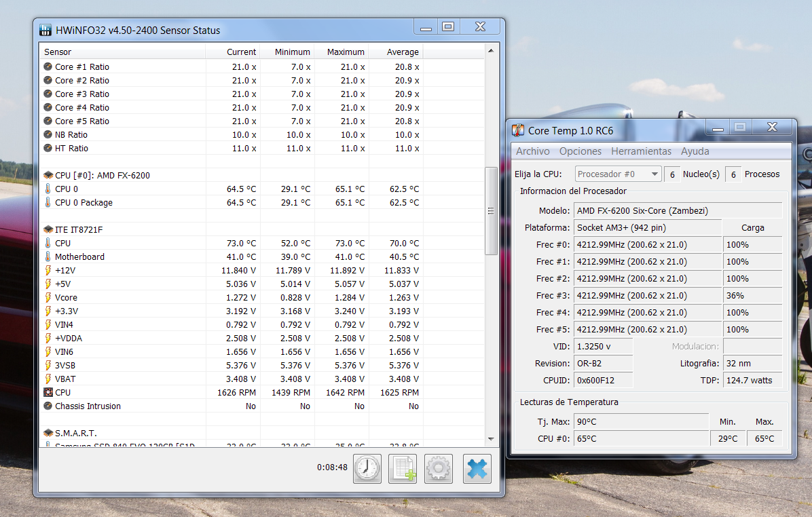Click the Core #2 Ratio row label
The image size is (812, 517).
(x=82, y=80)
